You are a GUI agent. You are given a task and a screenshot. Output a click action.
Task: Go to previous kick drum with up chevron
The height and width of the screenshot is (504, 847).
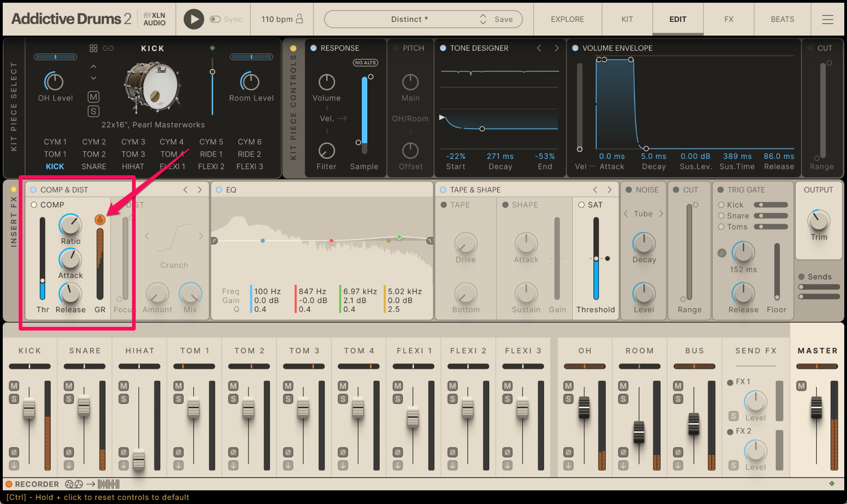(94, 67)
